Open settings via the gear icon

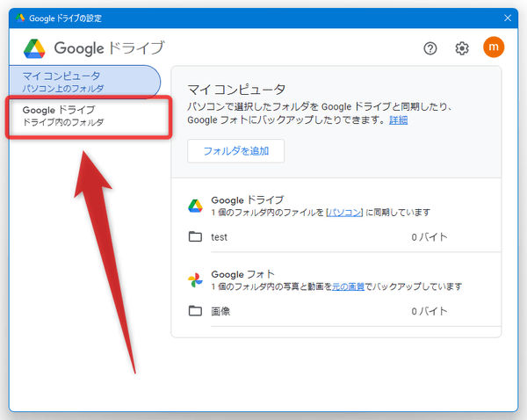coord(462,48)
